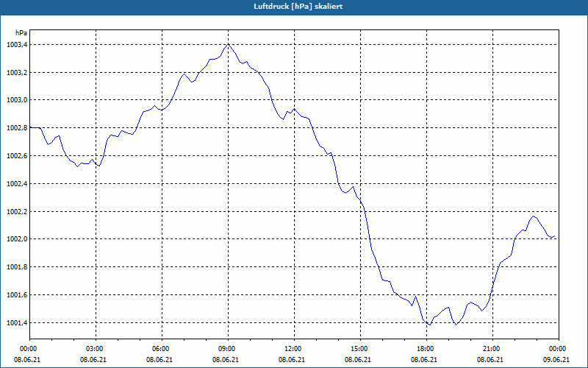Click the 09:00 time axis label
The height and width of the screenshot is (368, 588).
click(228, 349)
